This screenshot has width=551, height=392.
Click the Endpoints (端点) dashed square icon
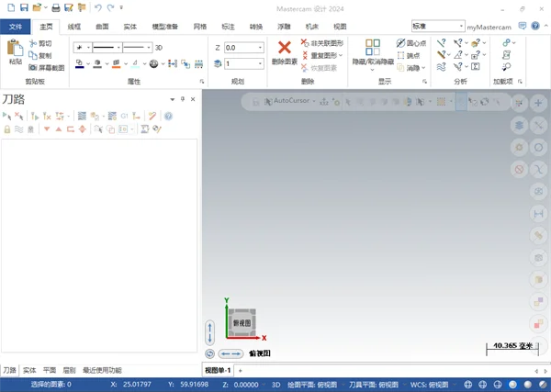(x=400, y=55)
